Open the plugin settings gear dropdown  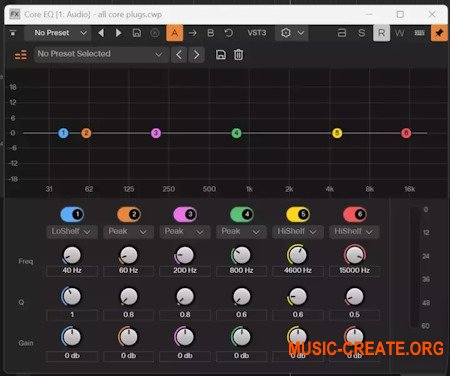click(292, 33)
